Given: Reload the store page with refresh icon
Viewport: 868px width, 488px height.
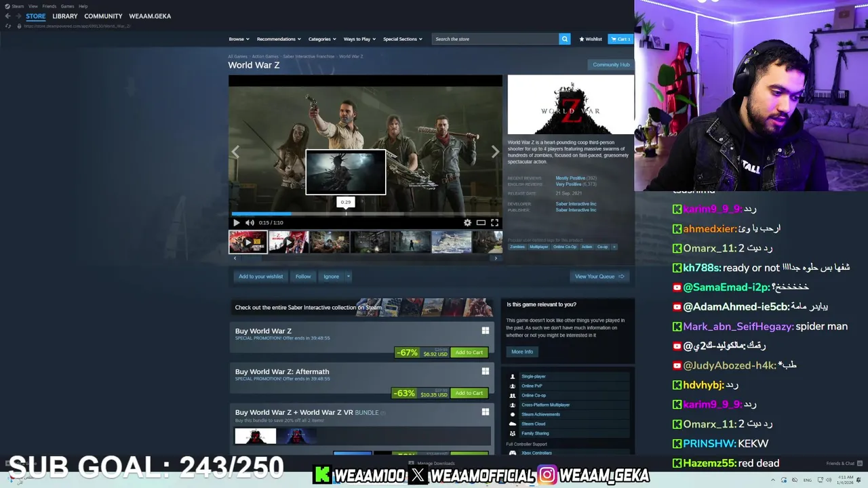Looking at the screenshot, I should point(7,26).
